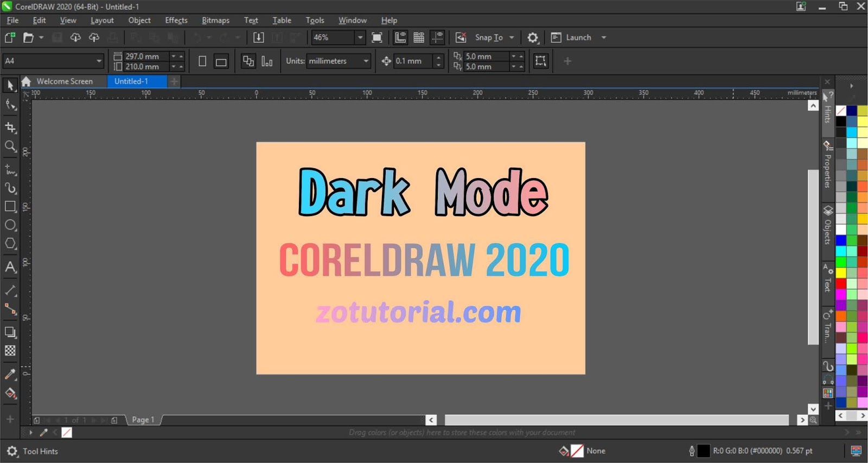
Task: Expand document palette flyout arrow
Action: tap(31, 433)
